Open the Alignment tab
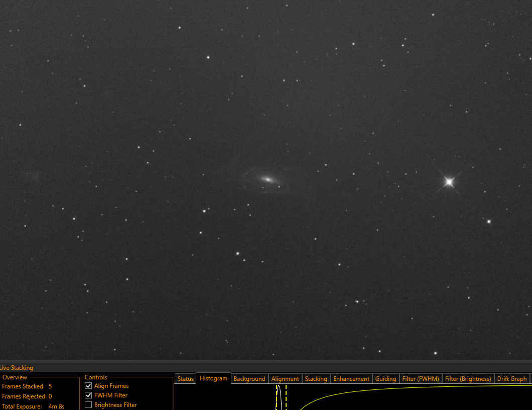The image size is (532, 410). click(285, 378)
